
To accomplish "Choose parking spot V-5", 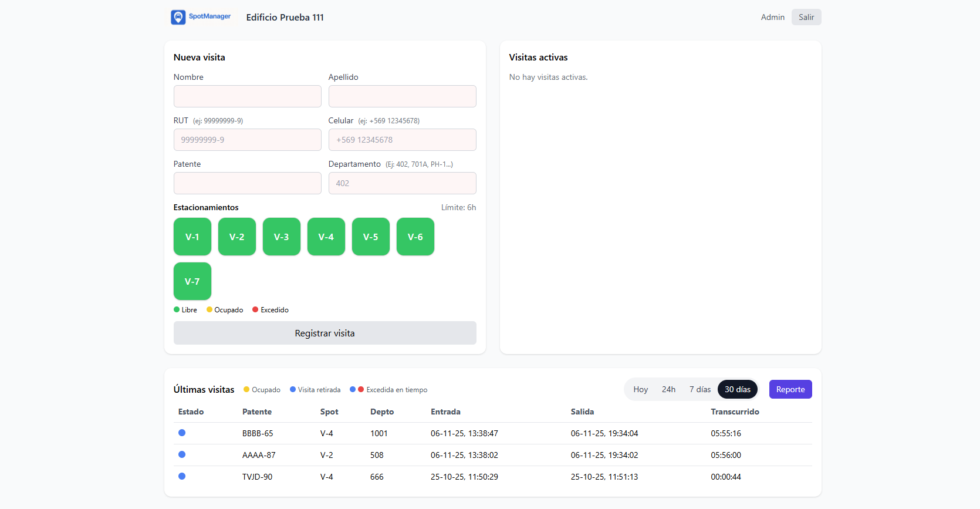I will (x=370, y=237).
